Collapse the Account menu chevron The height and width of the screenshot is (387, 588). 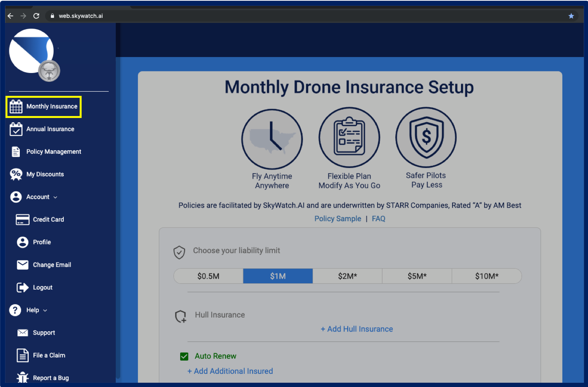click(x=55, y=197)
